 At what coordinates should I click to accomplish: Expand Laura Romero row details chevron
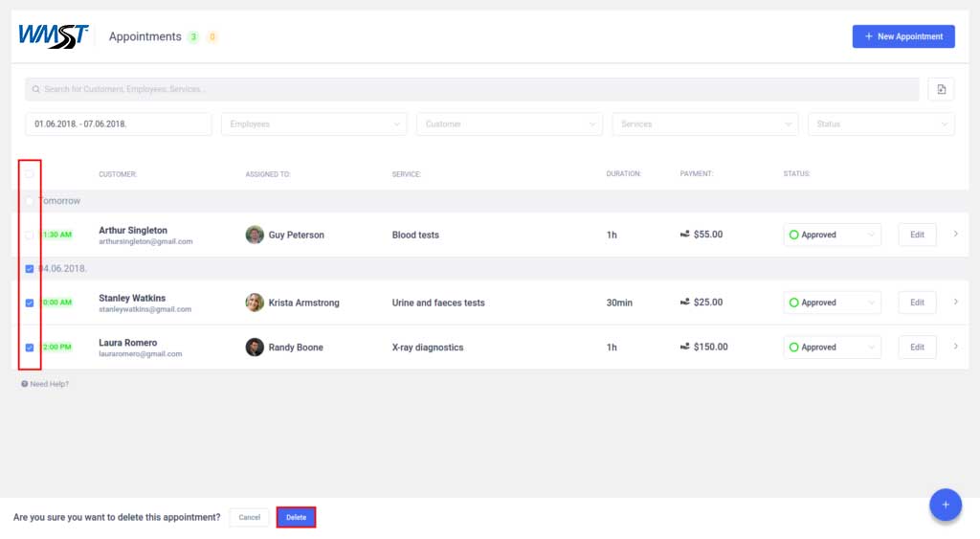tap(955, 347)
